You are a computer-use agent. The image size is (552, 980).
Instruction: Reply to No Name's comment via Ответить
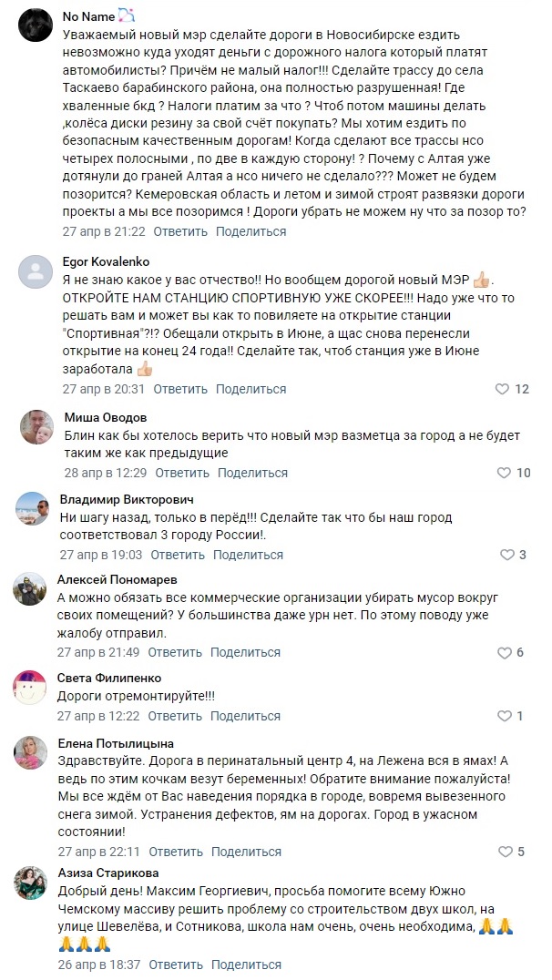(x=180, y=231)
